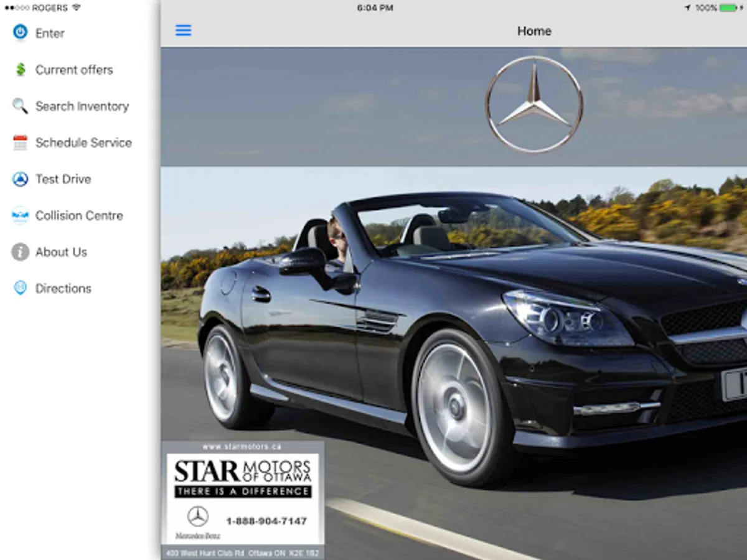Tap the www.starmotors.ca link
The image size is (747, 560).
coord(242,446)
